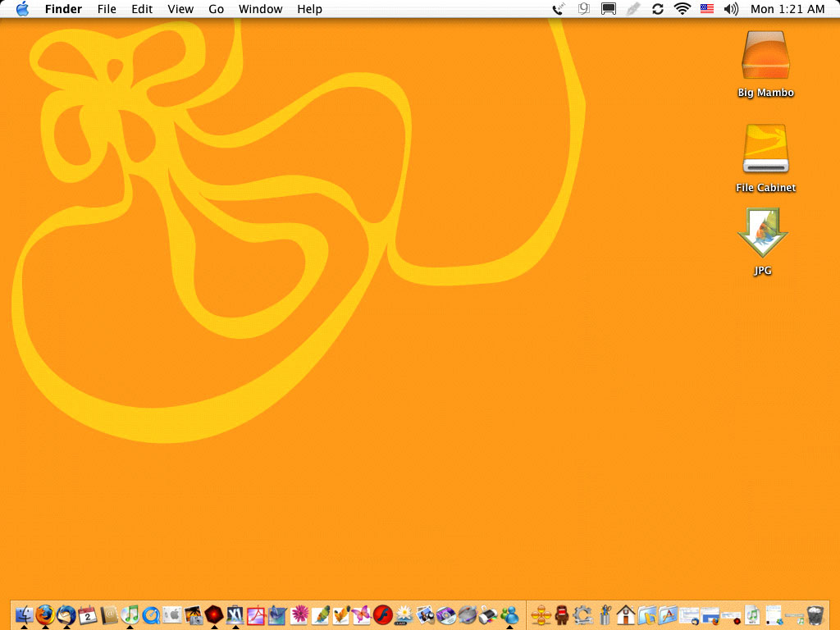Click the X11 Dock icon
This screenshot has width=840, height=630.
(x=235, y=615)
